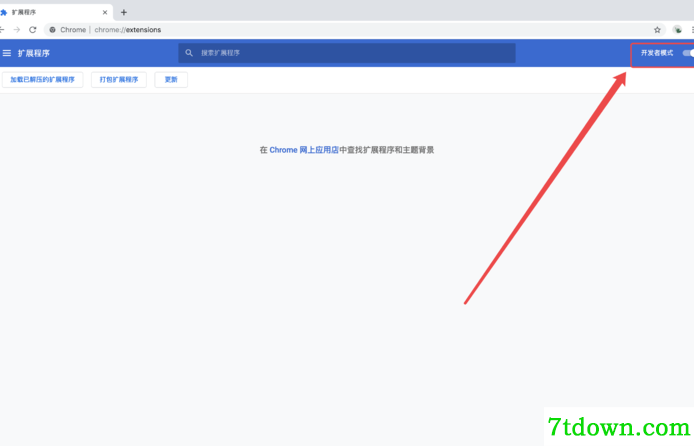Go forward with the arrow icon
The width and height of the screenshot is (694, 446).
tap(17, 30)
